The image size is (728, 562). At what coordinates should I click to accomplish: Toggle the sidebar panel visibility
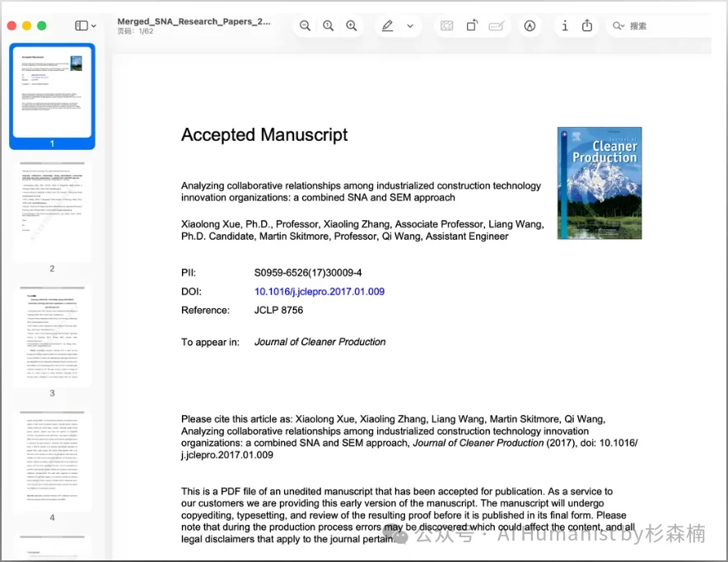tap(82, 26)
